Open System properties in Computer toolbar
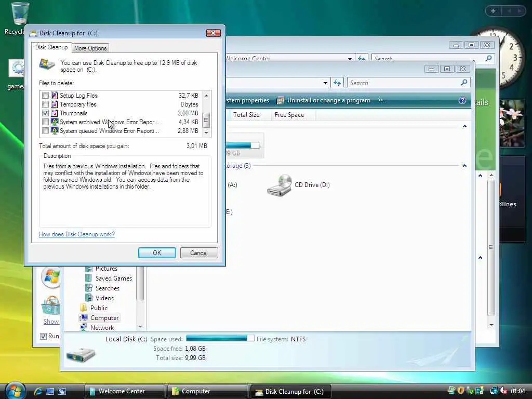Image resolution: width=532 pixels, height=399 pixels. (248, 100)
